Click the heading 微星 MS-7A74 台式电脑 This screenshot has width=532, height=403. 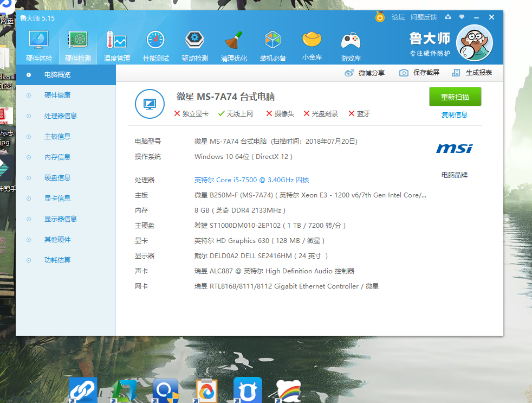(x=225, y=97)
